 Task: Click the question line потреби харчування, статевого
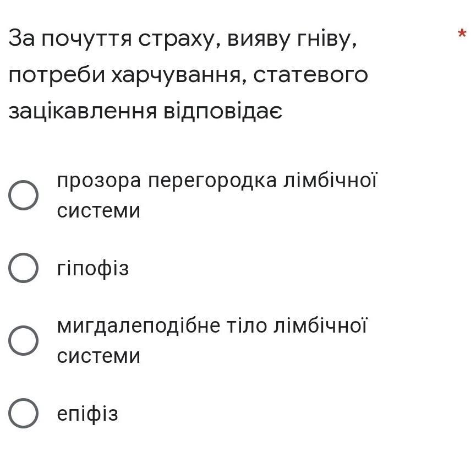[188, 75]
